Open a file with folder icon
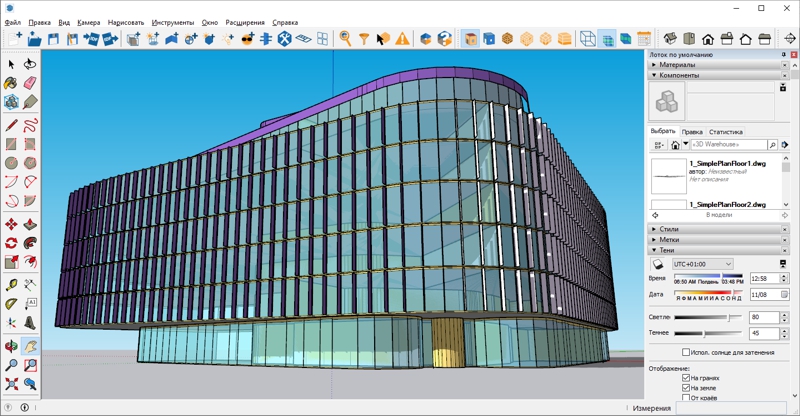This screenshot has width=800, height=416. pos(34,39)
